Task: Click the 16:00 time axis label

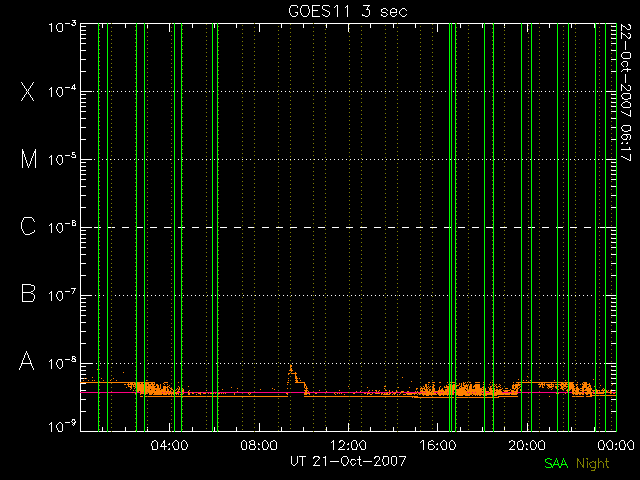Action: [438, 445]
